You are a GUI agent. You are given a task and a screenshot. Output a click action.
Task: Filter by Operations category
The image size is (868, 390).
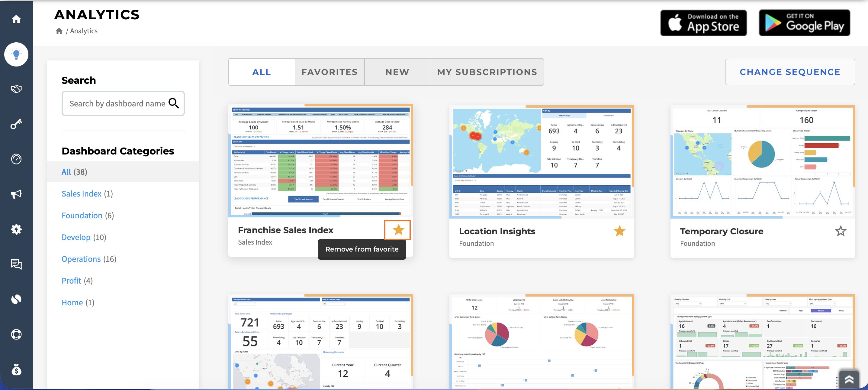click(x=89, y=259)
